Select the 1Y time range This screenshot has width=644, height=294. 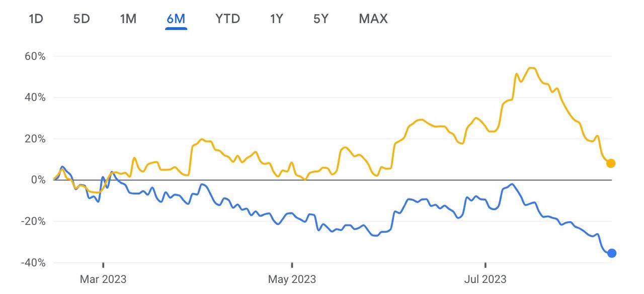[x=276, y=19]
